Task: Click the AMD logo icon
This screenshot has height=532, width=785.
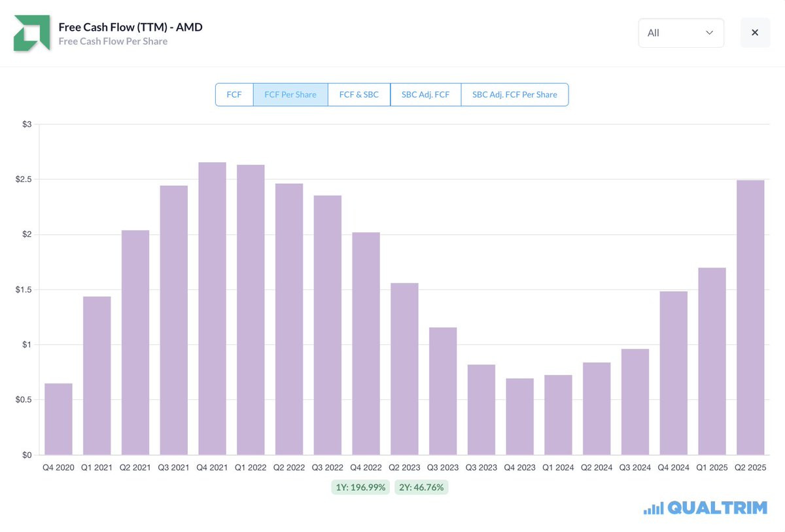Action: tap(31, 33)
